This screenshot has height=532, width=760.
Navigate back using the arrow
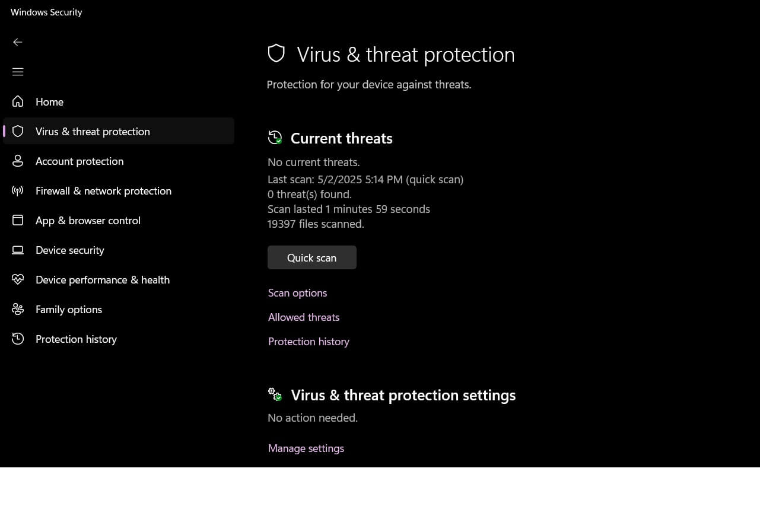click(18, 42)
